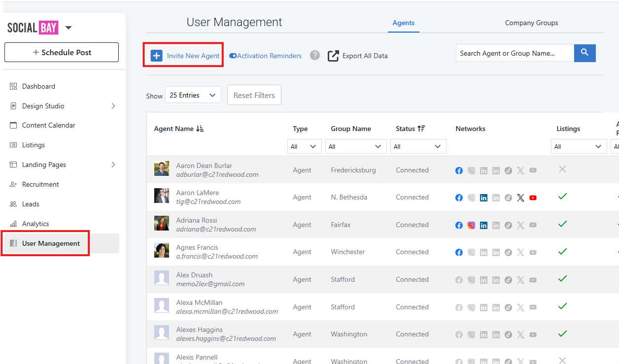Open the Show 25 Entries dropdown

193,95
